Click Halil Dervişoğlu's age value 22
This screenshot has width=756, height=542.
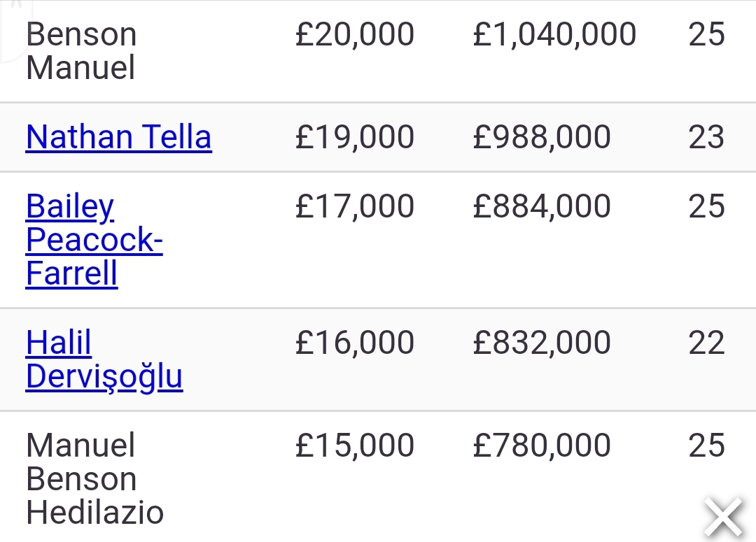[706, 343]
